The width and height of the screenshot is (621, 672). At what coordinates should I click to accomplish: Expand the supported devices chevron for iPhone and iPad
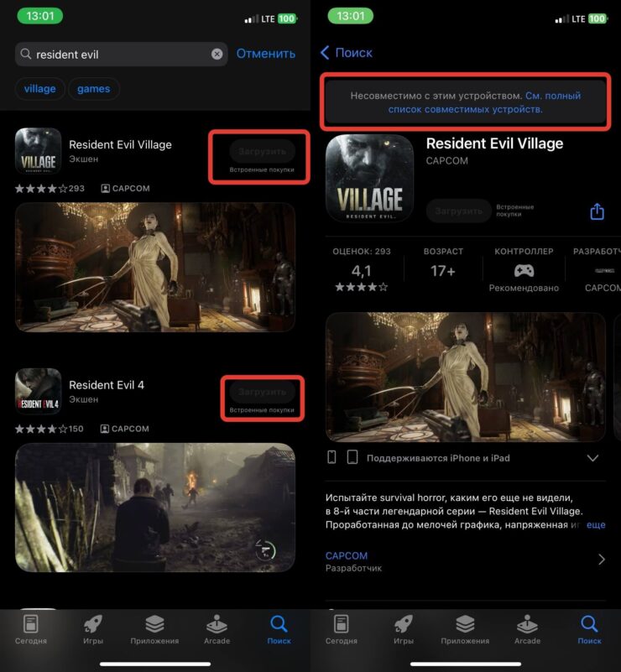click(x=592, y=458)
